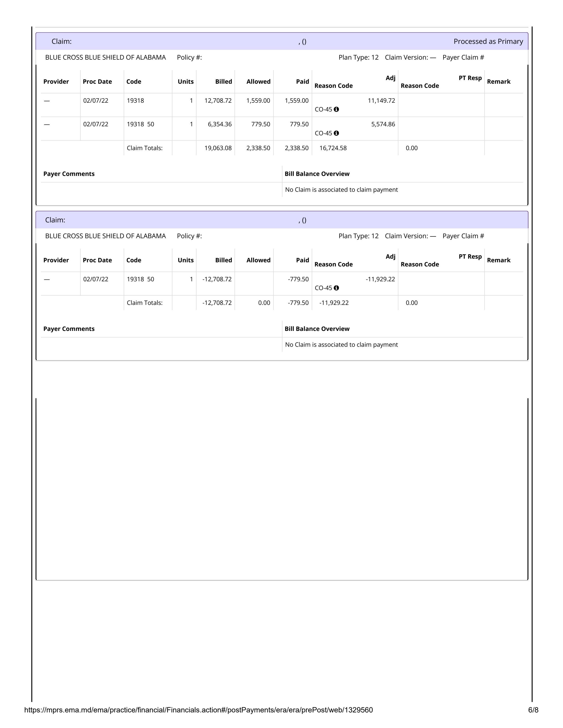Click the CO-45 info icon for 5,574.86 adjustment
This screenshot has height=728, width=563.
tap(336, 133)
